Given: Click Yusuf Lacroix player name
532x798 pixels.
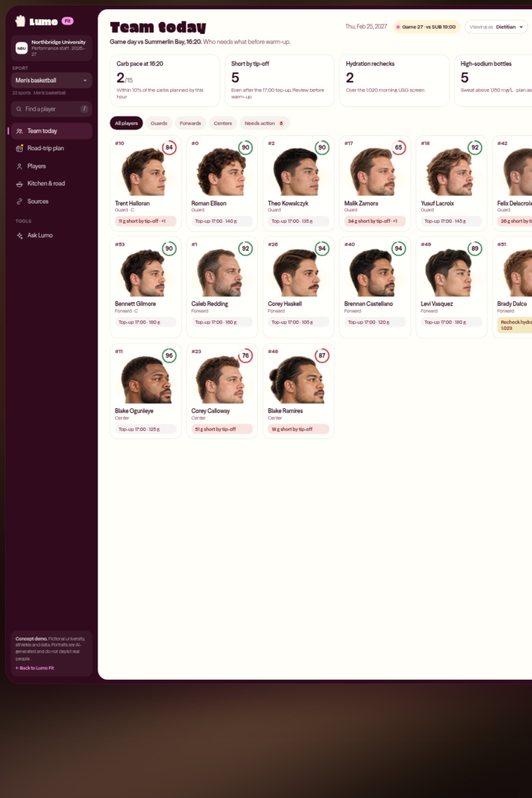Looking at the screenshot, I should 437,203.
